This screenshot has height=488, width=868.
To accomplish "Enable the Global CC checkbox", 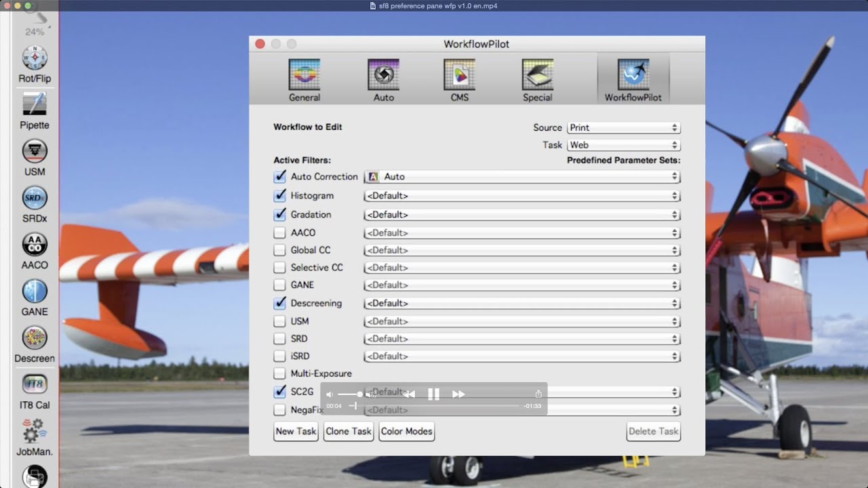I will (279, 250).
